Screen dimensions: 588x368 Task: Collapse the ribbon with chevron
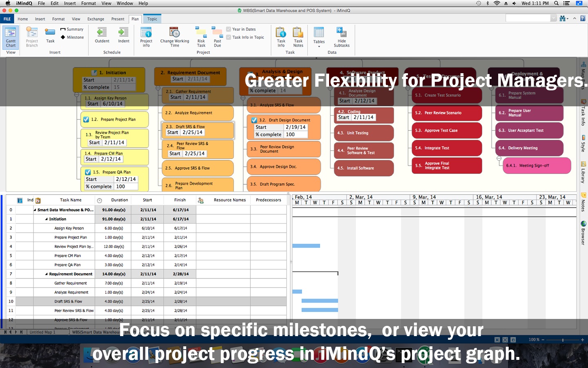575,18
